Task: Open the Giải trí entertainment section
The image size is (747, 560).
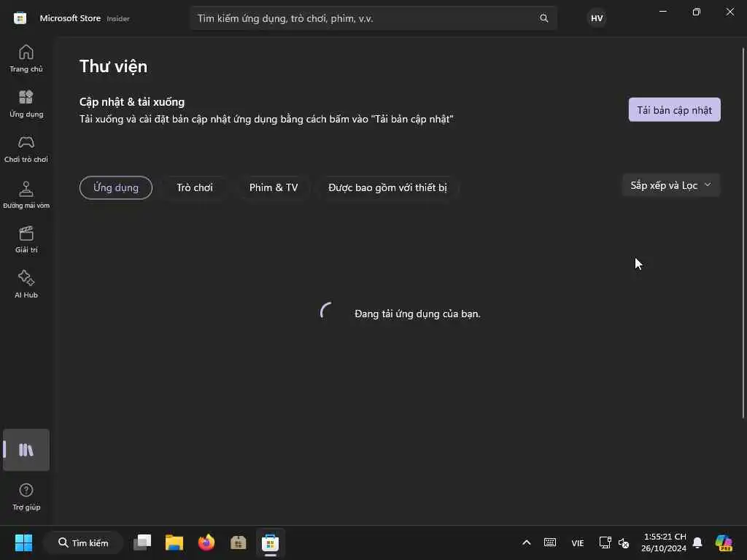Action: tap(26, 239)
